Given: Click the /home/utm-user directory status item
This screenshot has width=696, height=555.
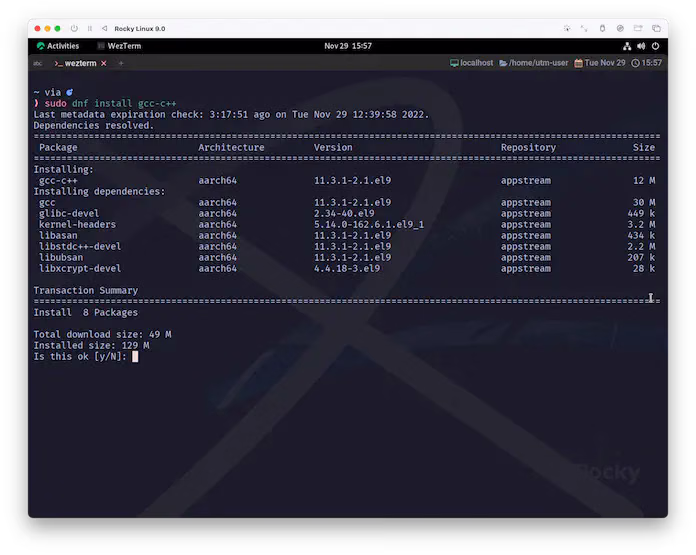Looking at the screenshot, I should pyautogui.click(x=534, y=63).
